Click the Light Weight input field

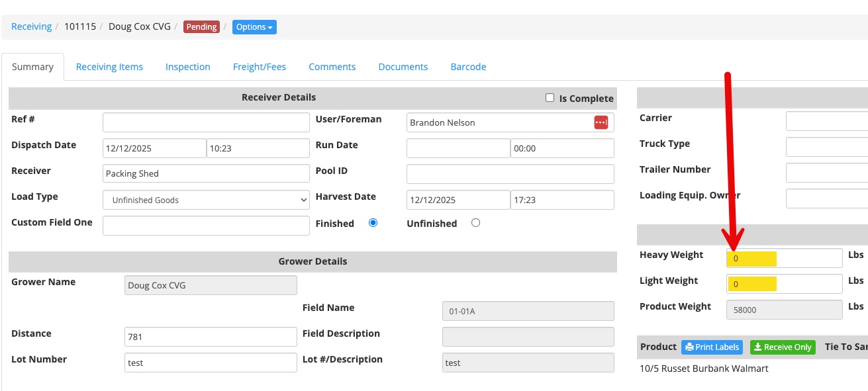coord(784,284)
